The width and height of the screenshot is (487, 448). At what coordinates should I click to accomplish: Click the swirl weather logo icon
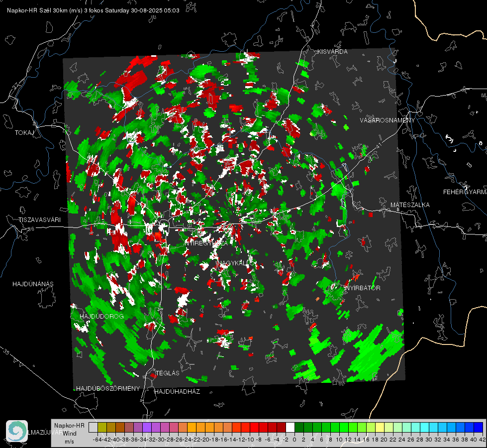pyautogui.click(x=17, y=431)
